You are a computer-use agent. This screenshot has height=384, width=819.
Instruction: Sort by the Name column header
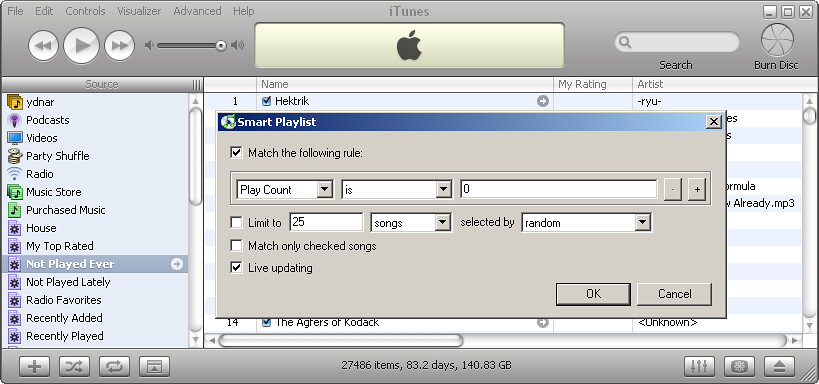[405, 84]
